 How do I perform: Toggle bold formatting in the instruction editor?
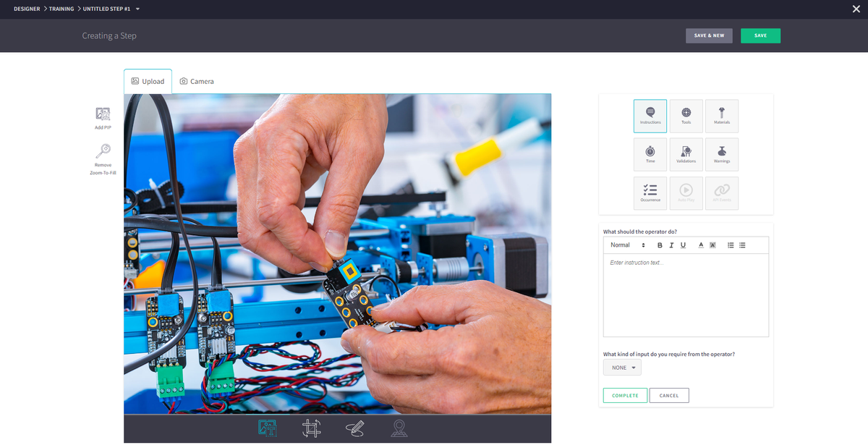tap(659, 245)
